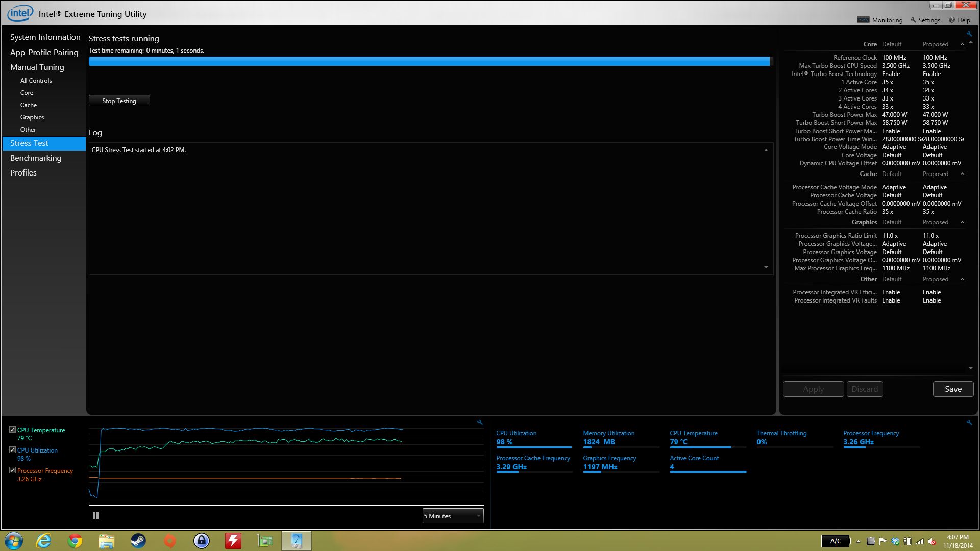
Task: Toggle Processor Frequency graph checkbox
Action: (13, 470)
